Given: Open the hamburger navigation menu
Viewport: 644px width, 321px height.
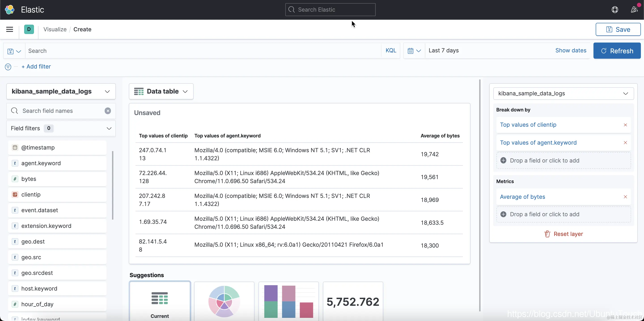Looking at the screenshot, I should tap(9, 29).
